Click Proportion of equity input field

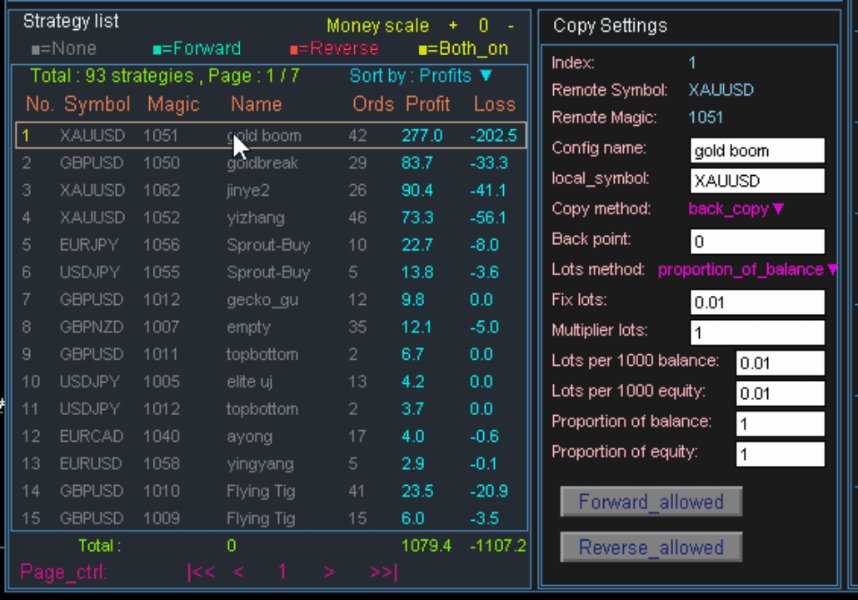click(x=780, y=454)
